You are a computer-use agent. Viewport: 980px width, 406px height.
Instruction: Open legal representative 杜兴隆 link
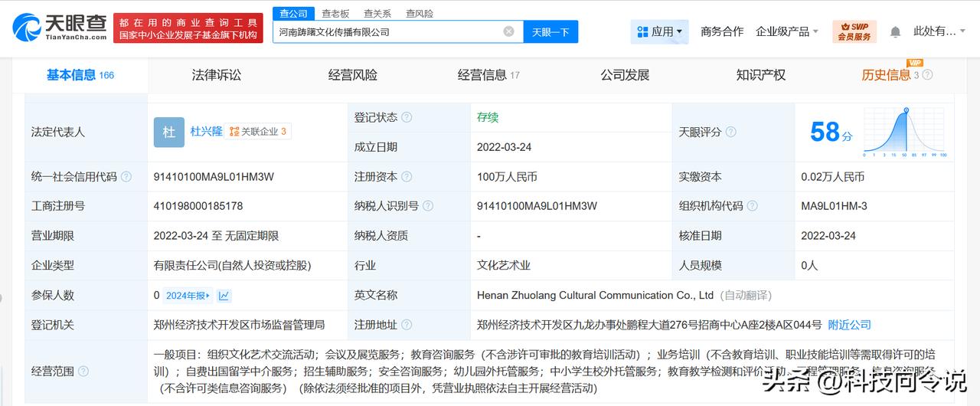click(206, 132)
